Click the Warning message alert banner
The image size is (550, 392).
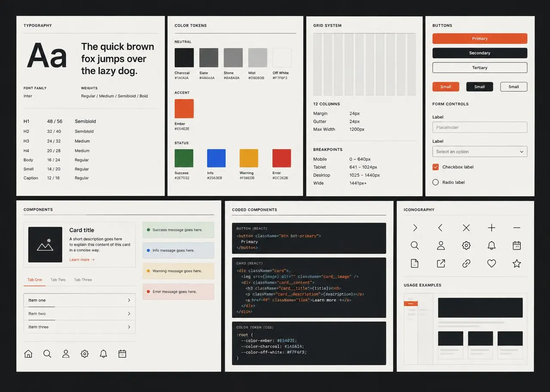(178, 271)
